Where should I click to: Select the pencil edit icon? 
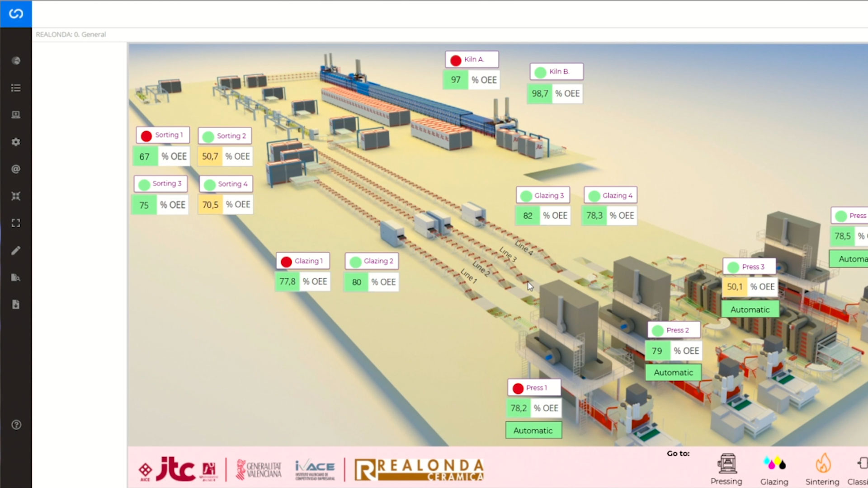pyautogui.click(x=16, y=250)
